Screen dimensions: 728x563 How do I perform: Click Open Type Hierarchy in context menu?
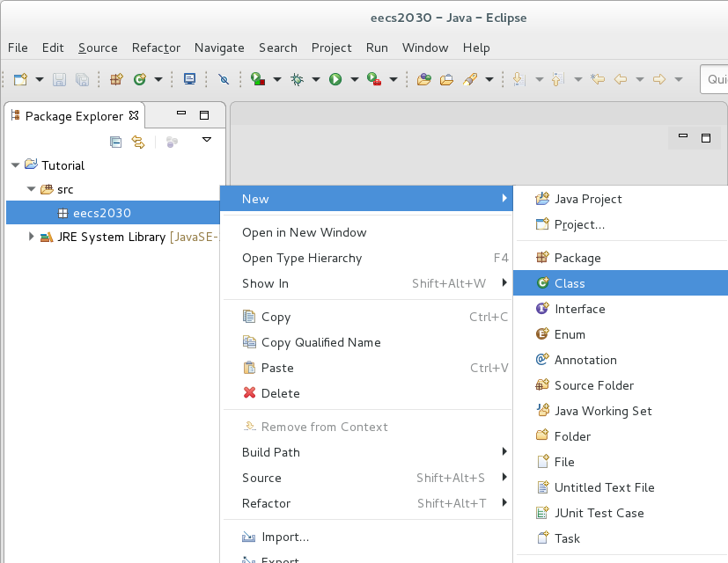pyautogui.click(x=366, y=258)
